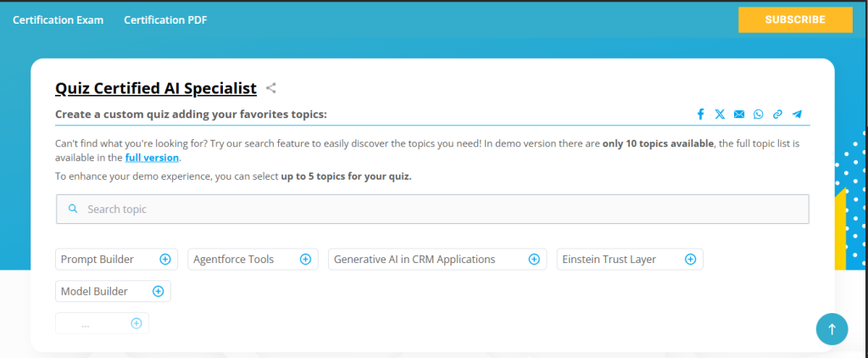This screenshot has width=868, height=358.
Task: Add Model Builder topic to quiz
Action: click(x=158, y=292)
